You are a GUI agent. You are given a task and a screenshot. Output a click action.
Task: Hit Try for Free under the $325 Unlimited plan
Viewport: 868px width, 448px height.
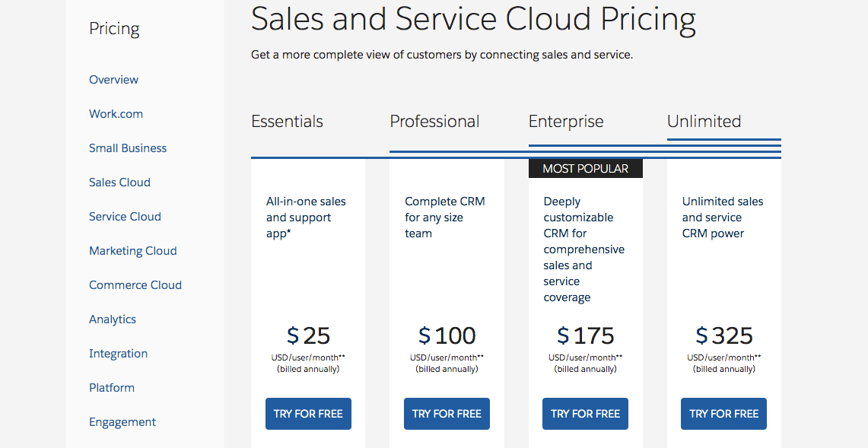[723, 414]
